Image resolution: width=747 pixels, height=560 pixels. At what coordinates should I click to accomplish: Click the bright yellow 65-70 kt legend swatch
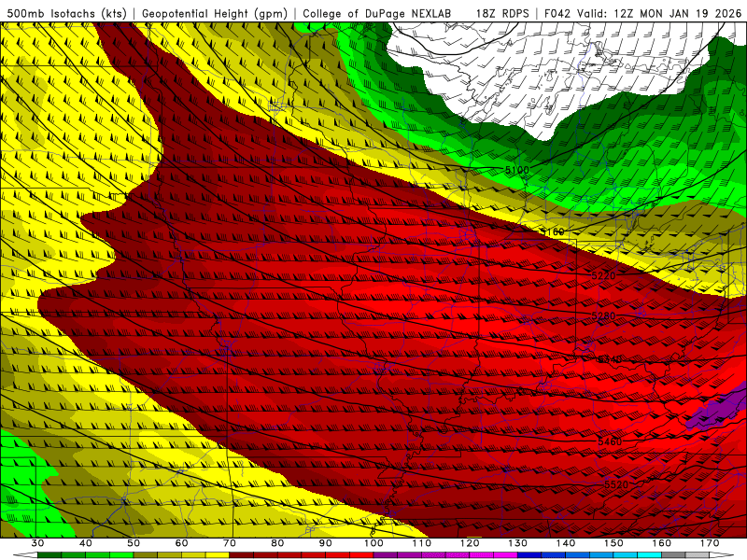tap(218, 555)
